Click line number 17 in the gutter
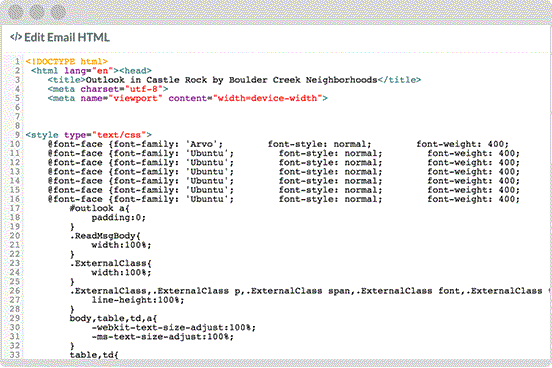 15,208
